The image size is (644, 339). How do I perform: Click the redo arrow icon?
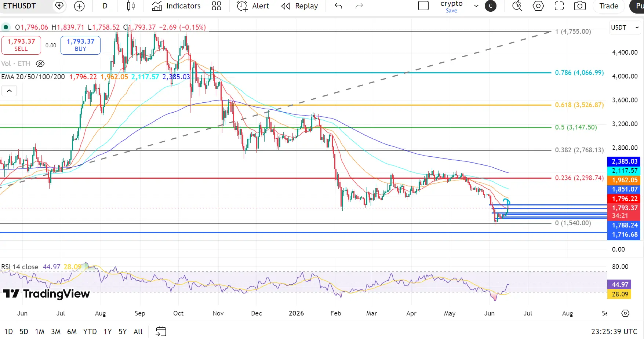pyautogui.click(x=359, y=6)
